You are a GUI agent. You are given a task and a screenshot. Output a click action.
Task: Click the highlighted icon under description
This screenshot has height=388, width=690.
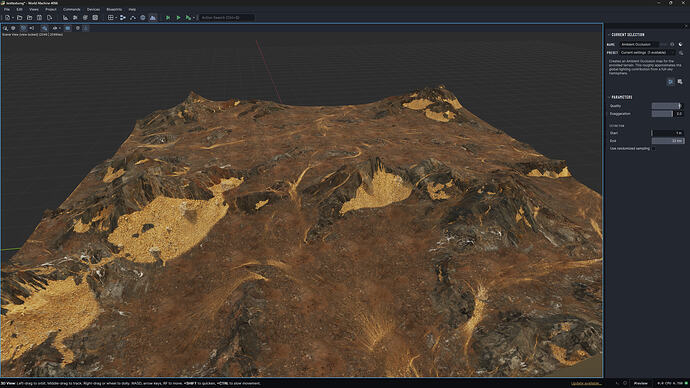pos(671,82)
